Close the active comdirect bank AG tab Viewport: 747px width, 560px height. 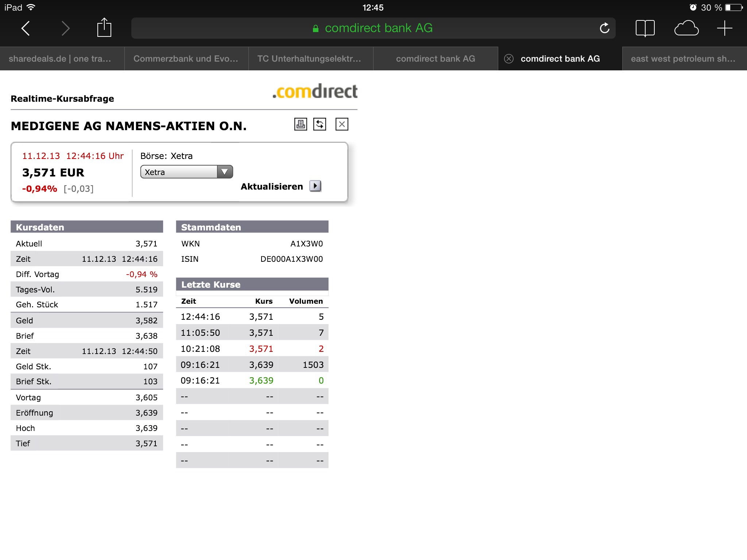click(509, 59)
